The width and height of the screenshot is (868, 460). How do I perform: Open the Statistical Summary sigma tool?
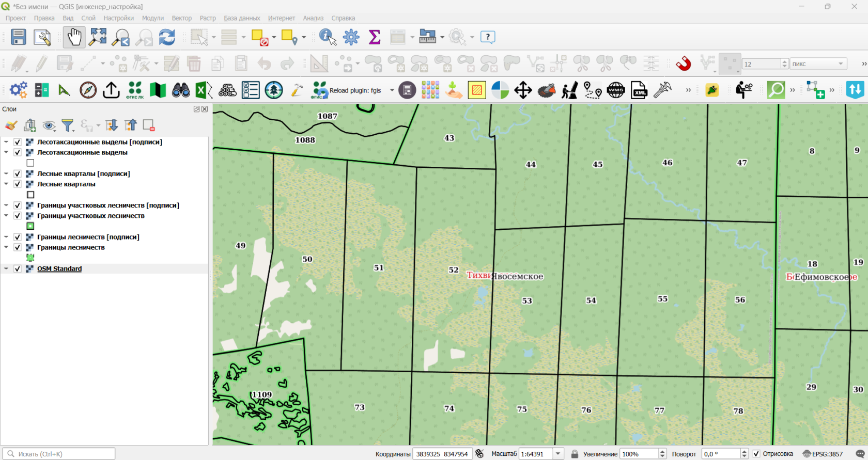375,37
